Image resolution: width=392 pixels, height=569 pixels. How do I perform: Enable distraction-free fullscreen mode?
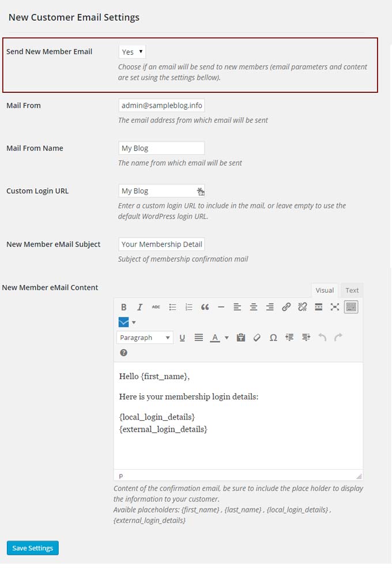coord(335,307)
